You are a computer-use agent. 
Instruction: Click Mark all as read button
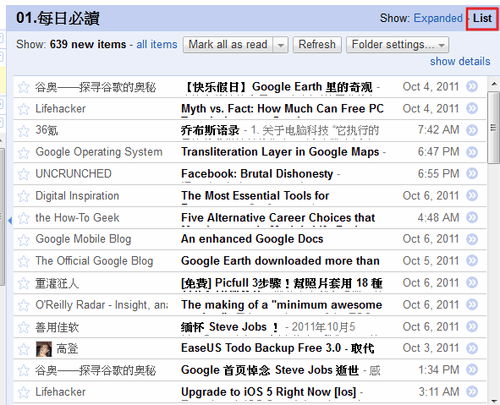(228, 45)
